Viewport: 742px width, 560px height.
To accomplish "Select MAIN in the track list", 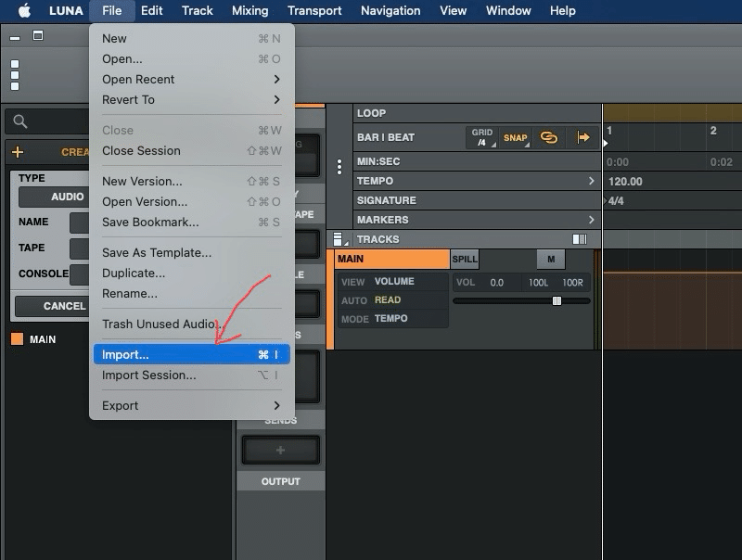I will pos(43,339).
